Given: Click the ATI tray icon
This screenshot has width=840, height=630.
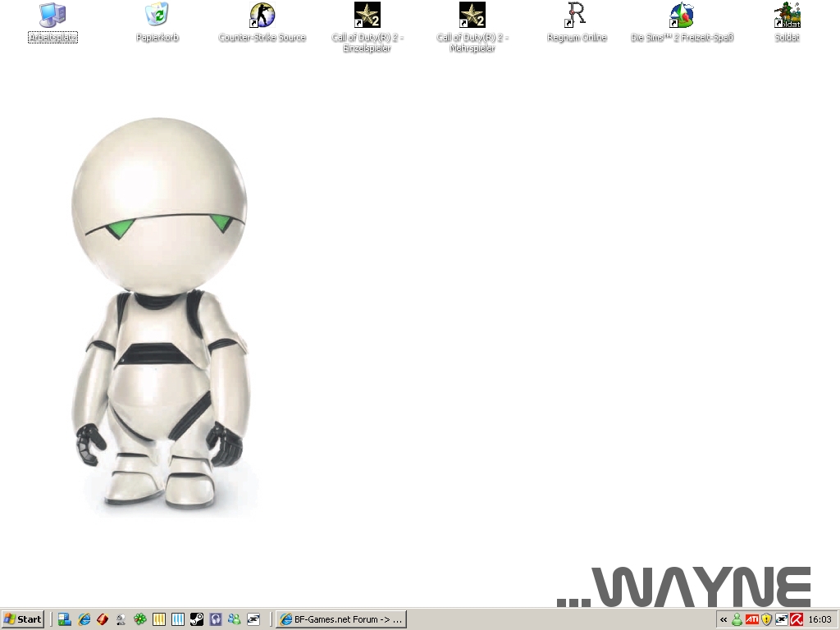Looking at the screenshot, I should tap(752, 619).
